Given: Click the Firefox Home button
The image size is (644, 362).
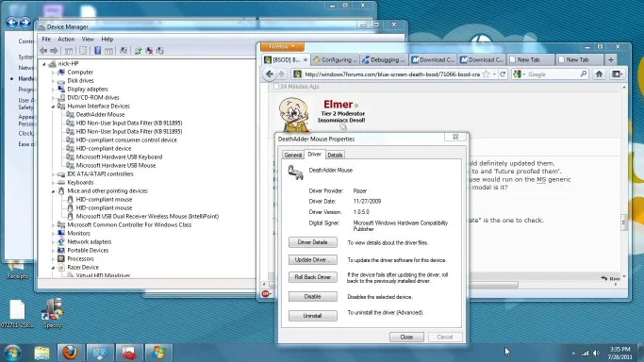Looking at the screenshot, I should 600,74.
